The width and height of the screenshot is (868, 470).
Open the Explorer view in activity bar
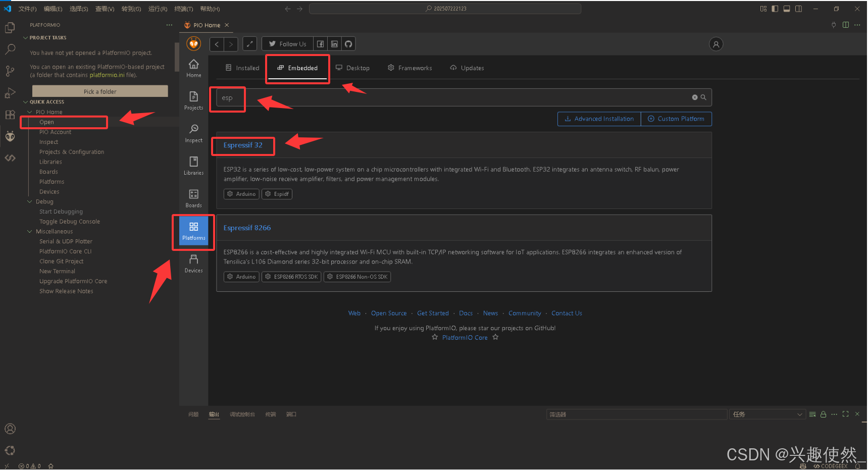[x=10, y=28]
